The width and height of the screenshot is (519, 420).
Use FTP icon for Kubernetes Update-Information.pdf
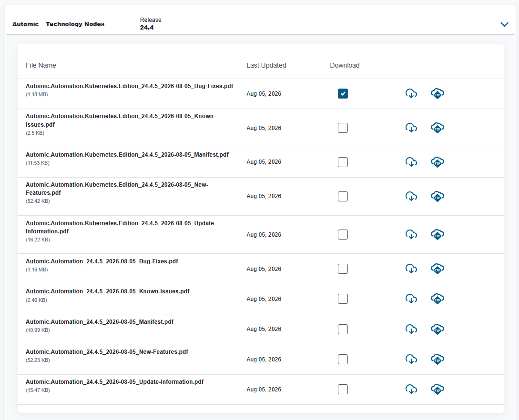(x=437, y=234)
